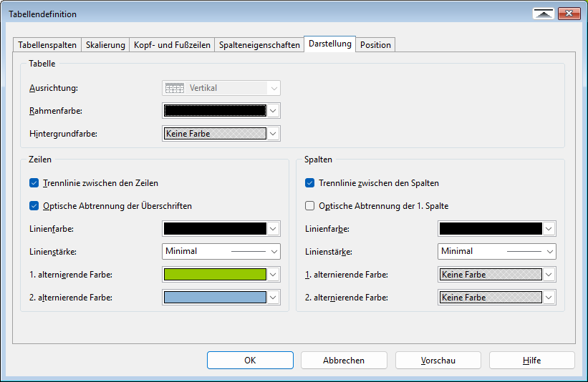Switch to the Position tab

tap(375, 45)
